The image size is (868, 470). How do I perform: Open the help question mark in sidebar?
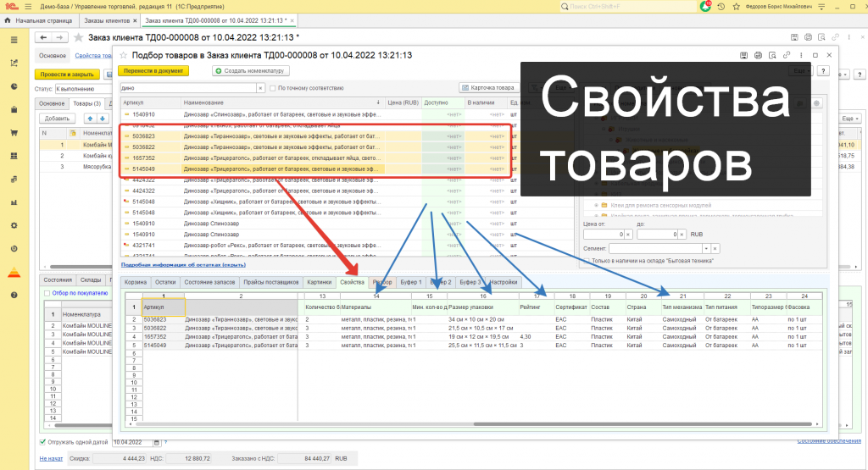click(14, 296)
